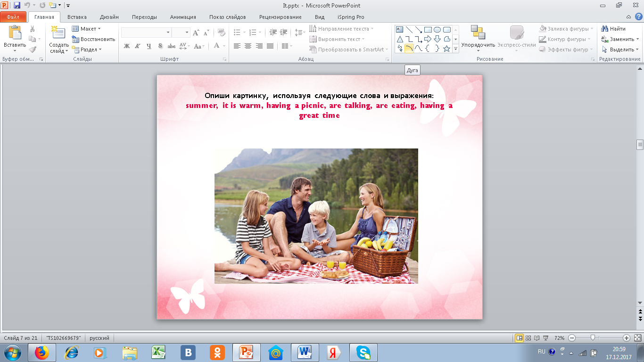The image size is (644, 362).
Task: Decrease the font size
Action: pyautogui.click(x=206, y=33)
